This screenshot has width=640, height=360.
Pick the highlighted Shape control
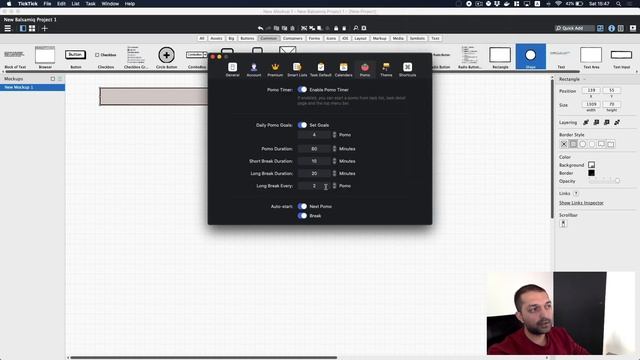pyautogui.click(x=531, y=56)
